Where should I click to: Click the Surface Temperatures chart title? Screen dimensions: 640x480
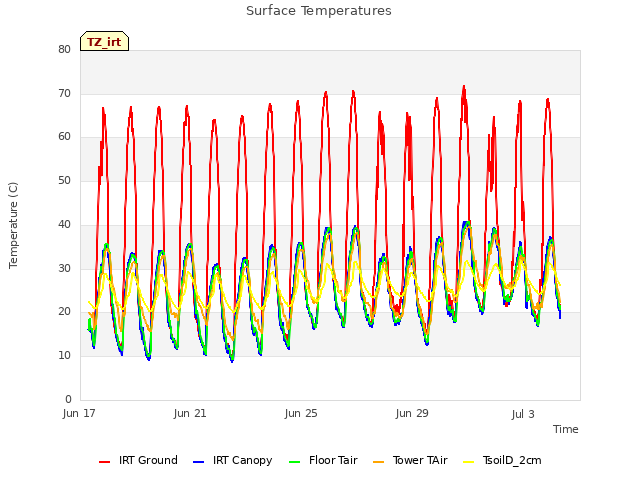pyautogui.click(x=319, y=11)
